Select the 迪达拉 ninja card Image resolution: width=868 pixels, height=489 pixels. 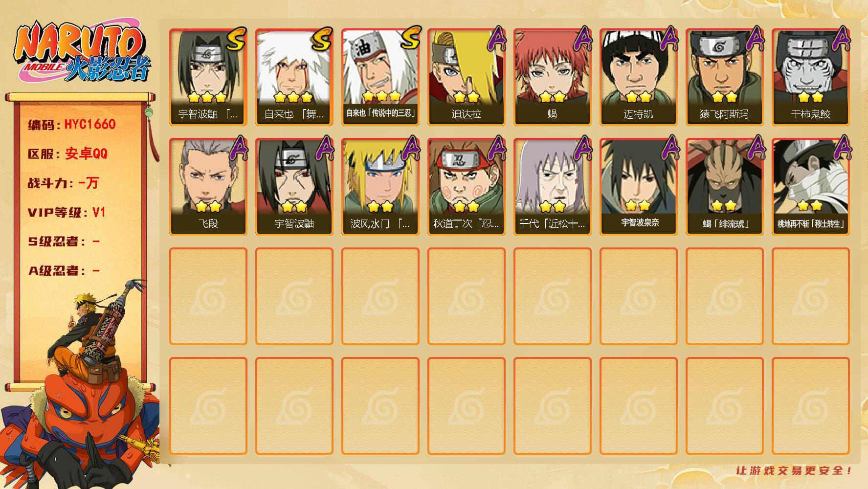tap(466, 77)
